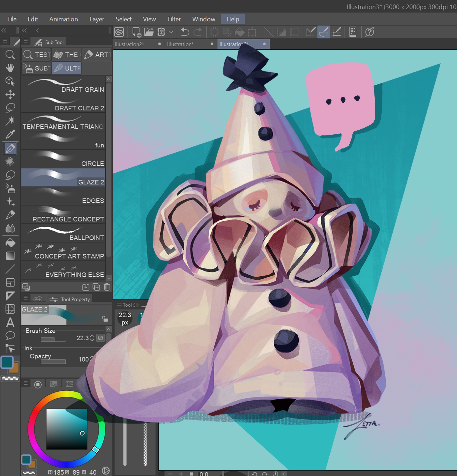Pick the Hand move tool
457x476 pixels.
(10, 68)
